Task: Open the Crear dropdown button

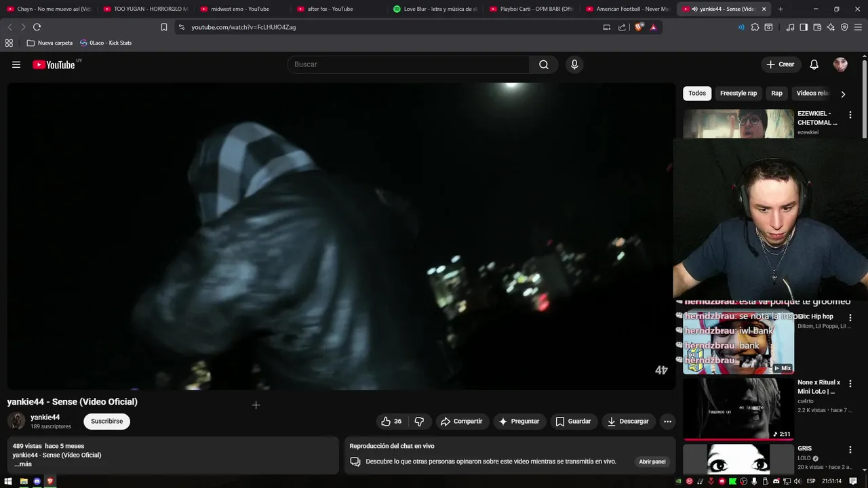Action: pos(780,64)
